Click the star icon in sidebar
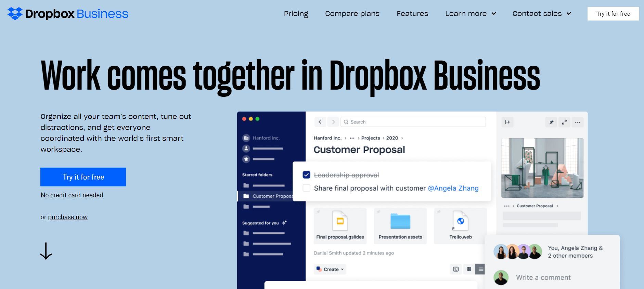Screen dimensions: 644x289 [x=246, y=159]
